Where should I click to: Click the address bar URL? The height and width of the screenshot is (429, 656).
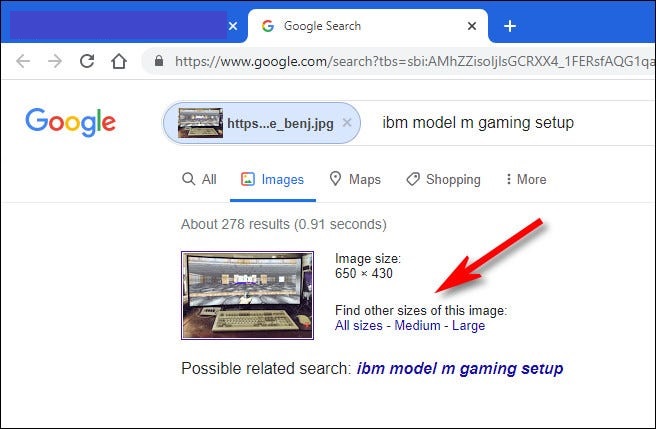414,62
